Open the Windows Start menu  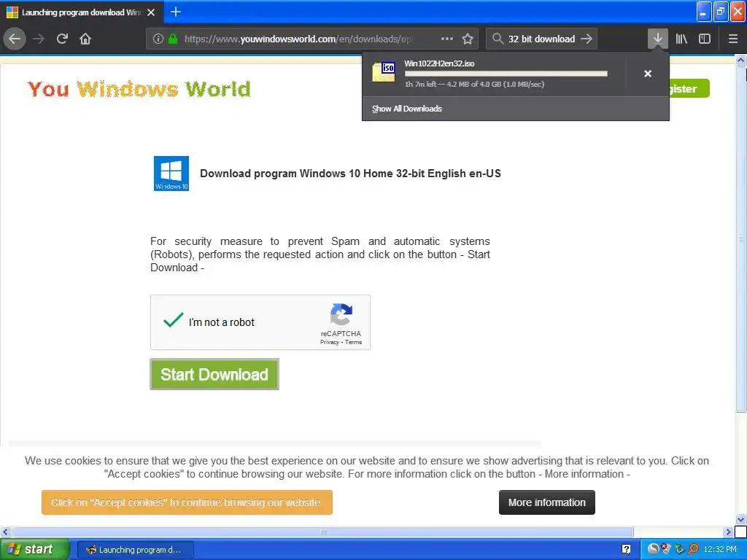[34, 550]
